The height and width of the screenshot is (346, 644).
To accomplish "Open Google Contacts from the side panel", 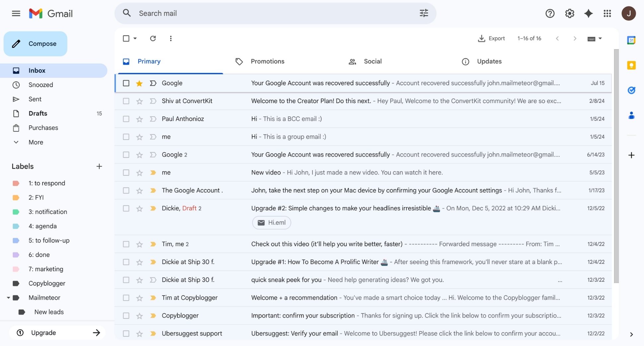I will pos(632,115).
